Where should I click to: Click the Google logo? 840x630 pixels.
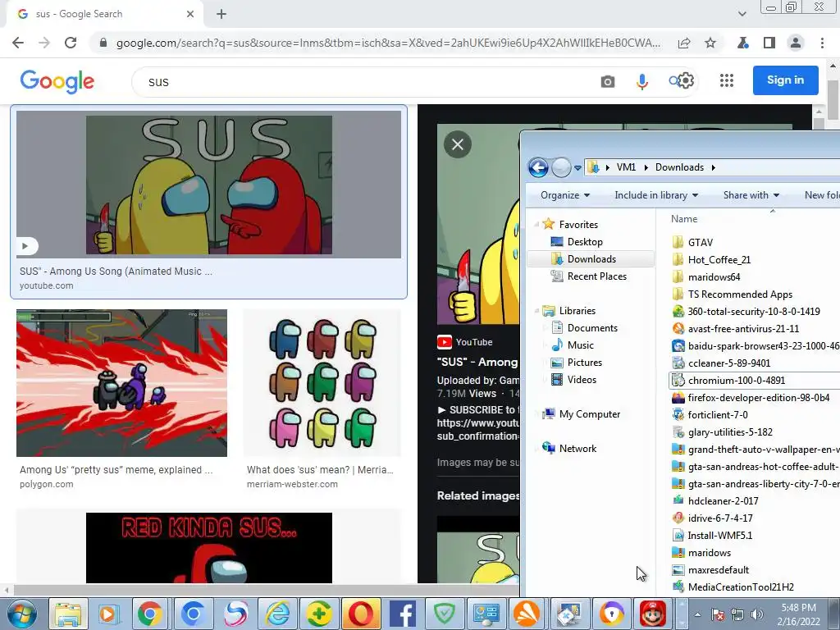(x=57, y=81)
